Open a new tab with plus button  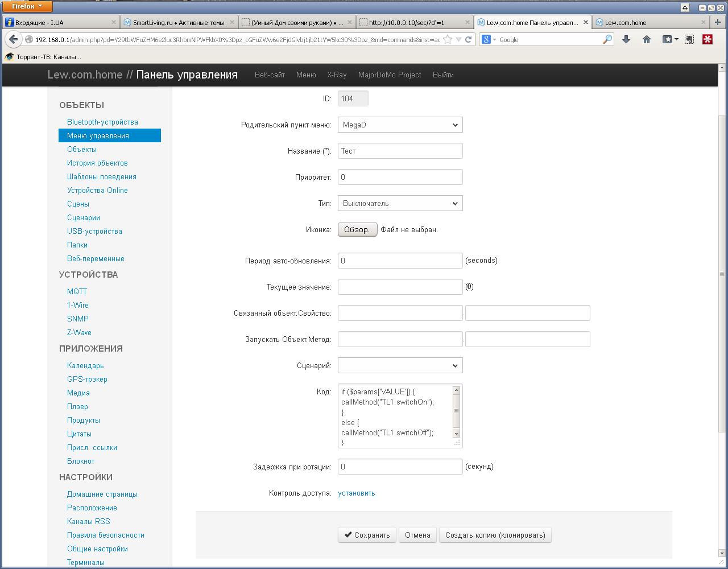coord(718,22)
